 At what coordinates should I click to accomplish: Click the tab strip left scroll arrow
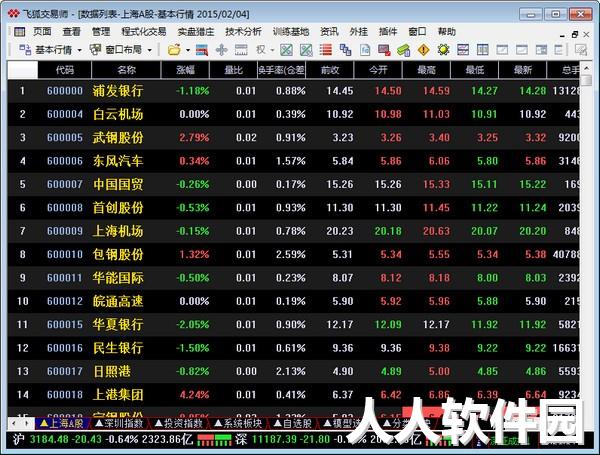coord(14,423)
